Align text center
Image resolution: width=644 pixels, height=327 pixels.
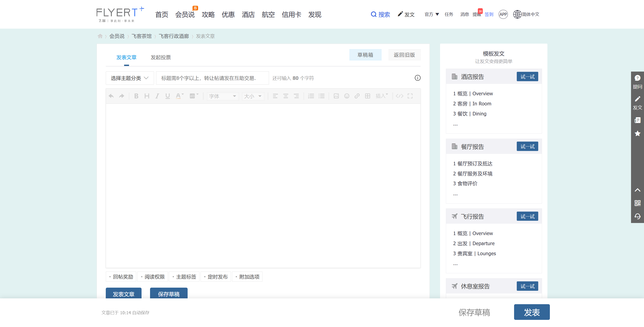click(286, 96)
